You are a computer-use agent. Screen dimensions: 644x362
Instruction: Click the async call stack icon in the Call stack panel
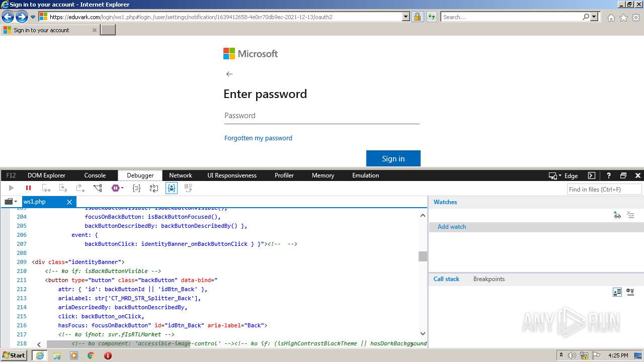(x=630, y=292)
